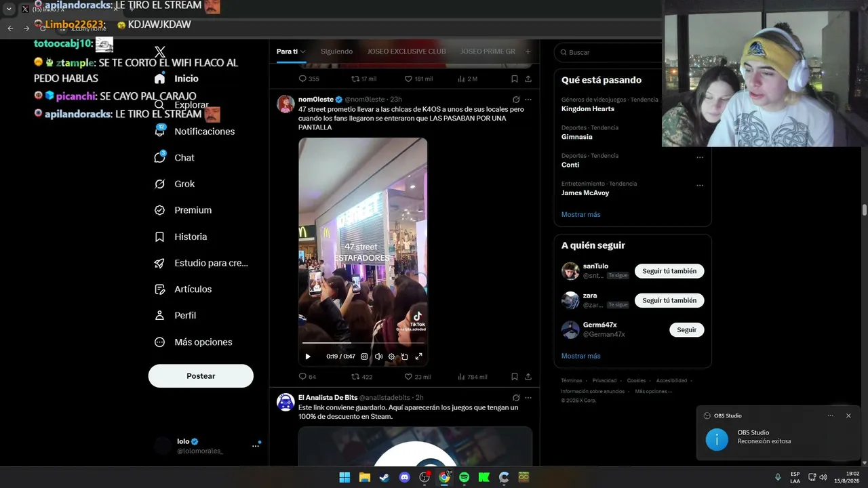Open the nom0leste profile avatar
The width and height of the screenshot is (868, 488).
[x=285, y=104]
